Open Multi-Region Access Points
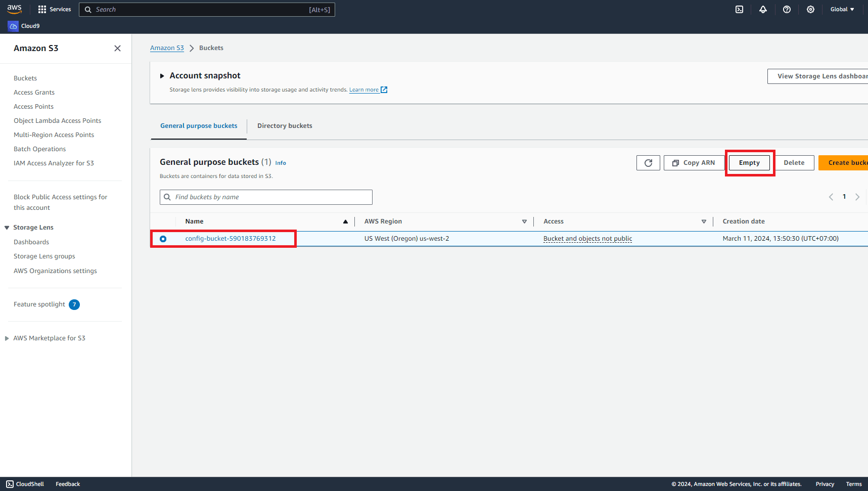The image size is (868, 491). [x=54, y=135]
